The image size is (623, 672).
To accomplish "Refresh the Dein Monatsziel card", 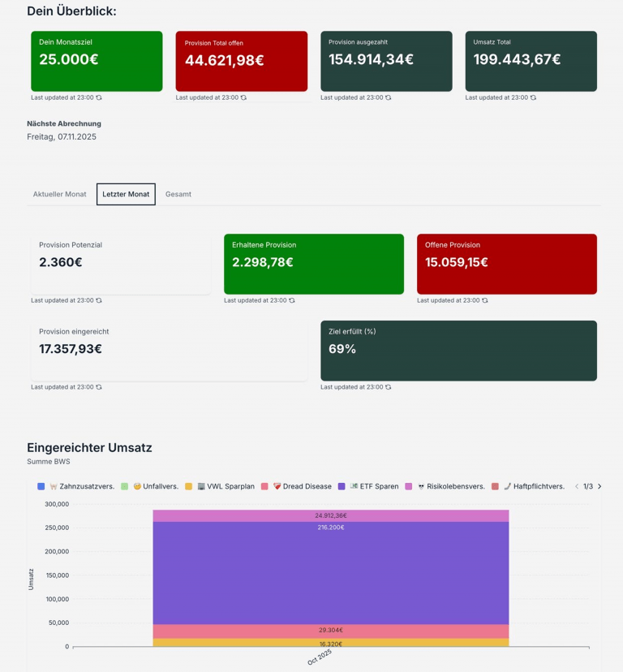I will pos(99,97).
